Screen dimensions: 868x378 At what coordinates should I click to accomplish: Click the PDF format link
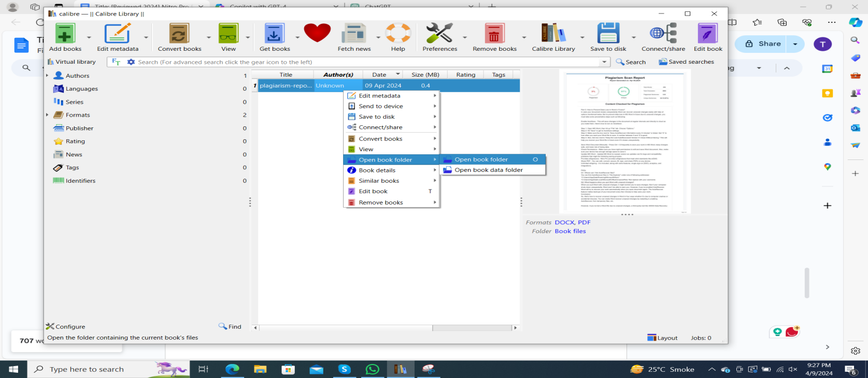tap(584, 222)
